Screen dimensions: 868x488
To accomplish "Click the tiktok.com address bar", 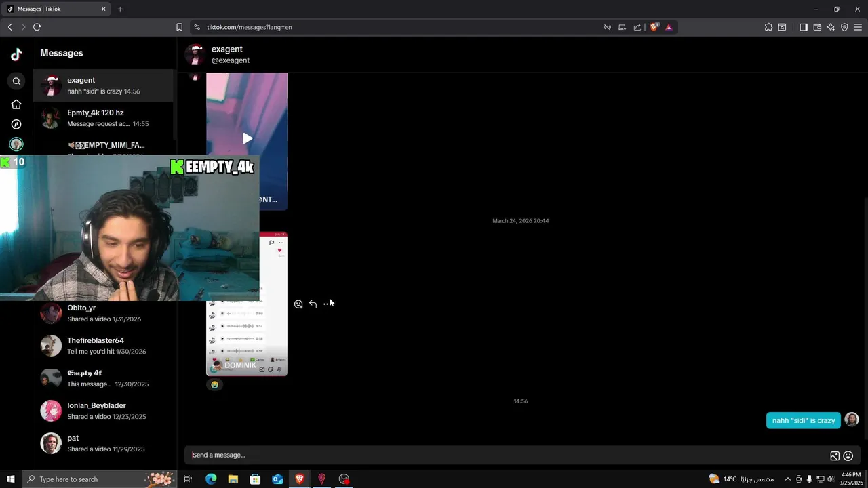I will (x=400, y=27).
